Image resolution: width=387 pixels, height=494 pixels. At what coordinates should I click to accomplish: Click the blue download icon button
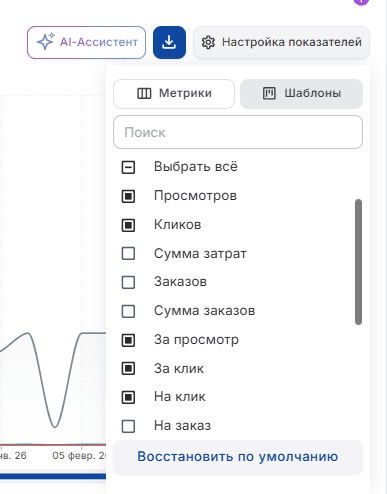[169, 42]
